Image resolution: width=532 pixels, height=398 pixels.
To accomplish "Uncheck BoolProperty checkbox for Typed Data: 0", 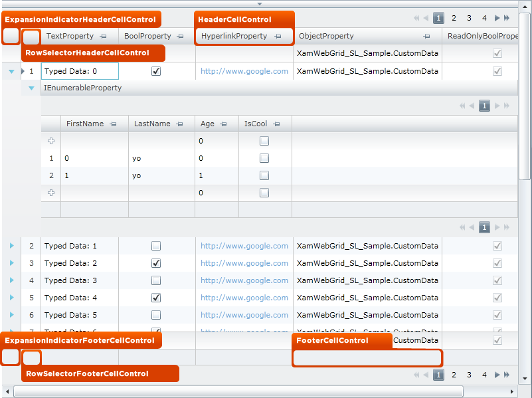I will click(x=156, y=71).
